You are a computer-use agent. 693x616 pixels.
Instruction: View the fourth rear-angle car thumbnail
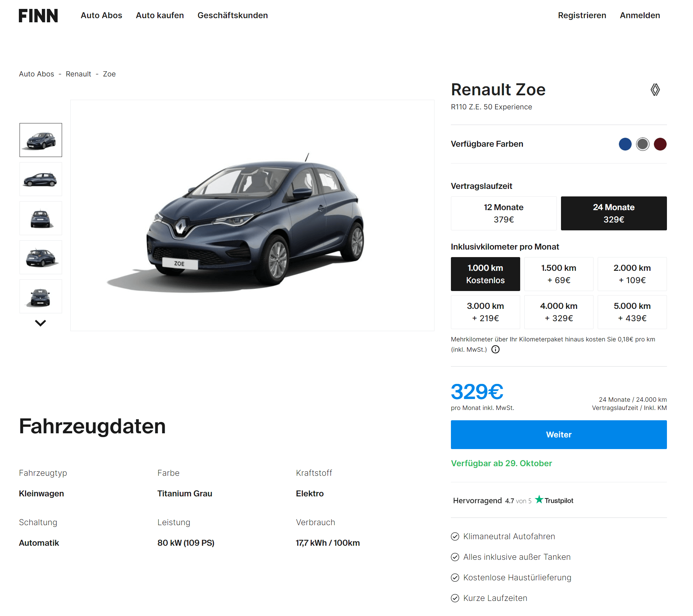coord(40,257)
